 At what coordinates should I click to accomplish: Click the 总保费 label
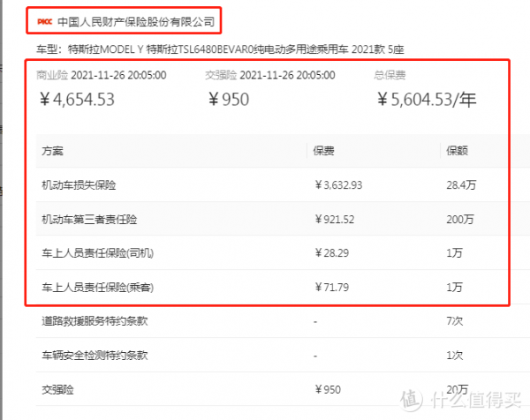pyautogui.click(x=390, y=75)
